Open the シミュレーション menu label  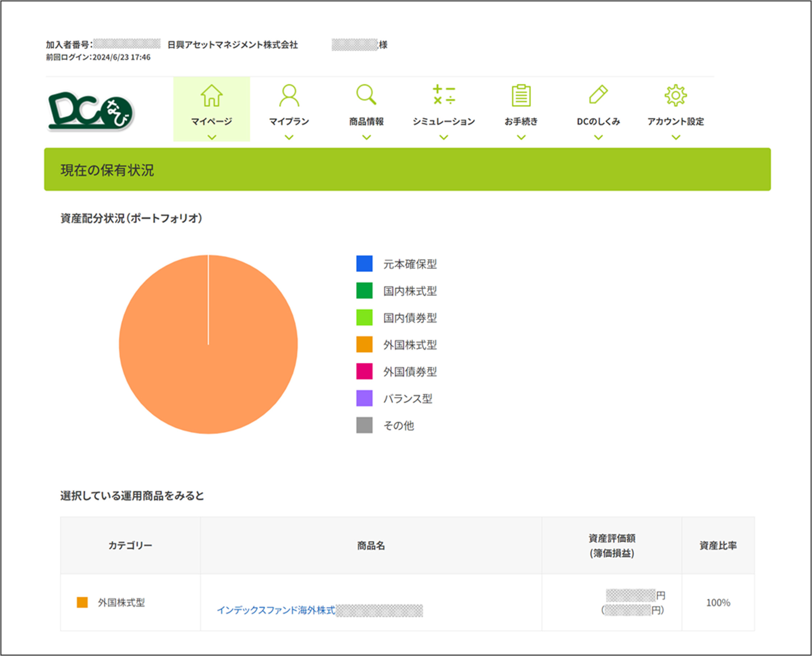[444, 121]
